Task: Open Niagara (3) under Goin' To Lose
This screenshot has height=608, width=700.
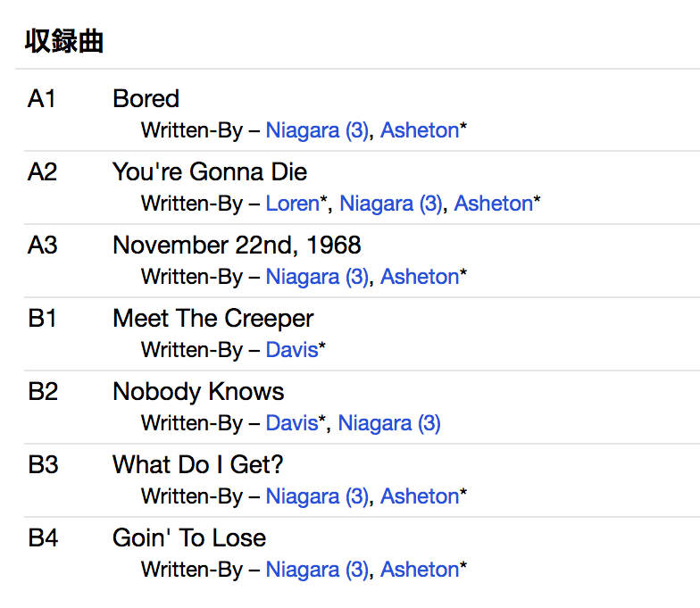Action: coord(317,570)
